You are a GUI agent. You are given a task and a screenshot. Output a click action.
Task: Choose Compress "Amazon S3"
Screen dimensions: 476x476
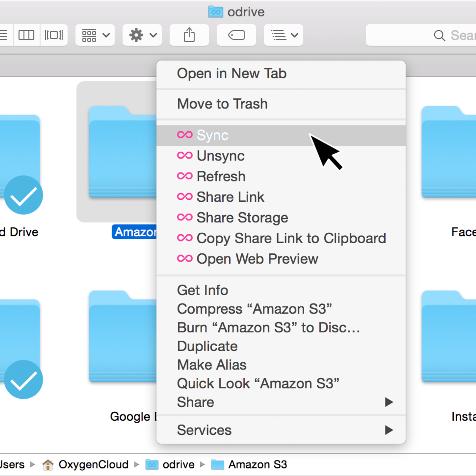click(281, 309)
